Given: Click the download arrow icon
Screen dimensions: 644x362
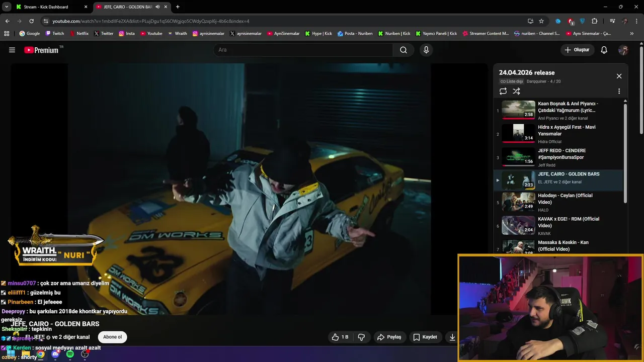Looking at the screenshot, I should [452, 337].
